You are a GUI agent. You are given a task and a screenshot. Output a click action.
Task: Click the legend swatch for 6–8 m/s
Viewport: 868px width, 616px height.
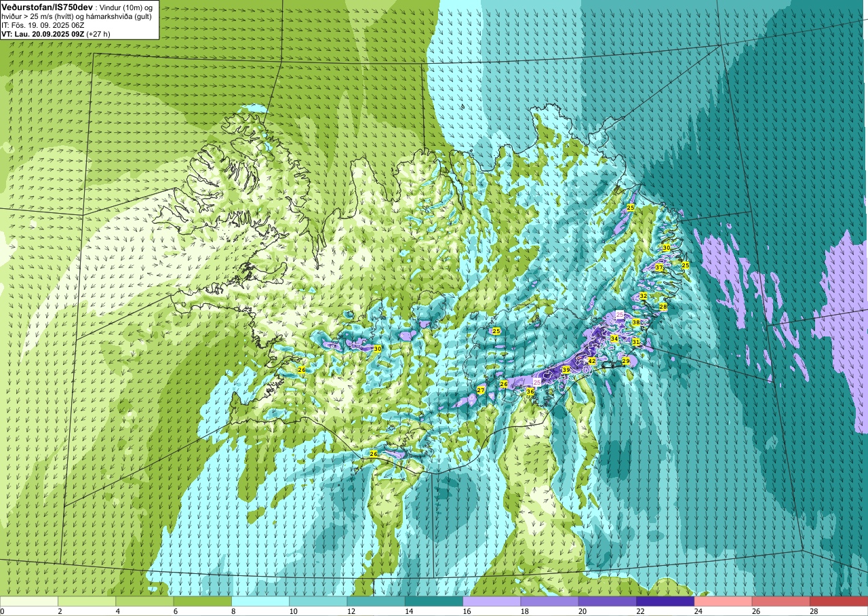pyautogui.click(x=203, y=601)
